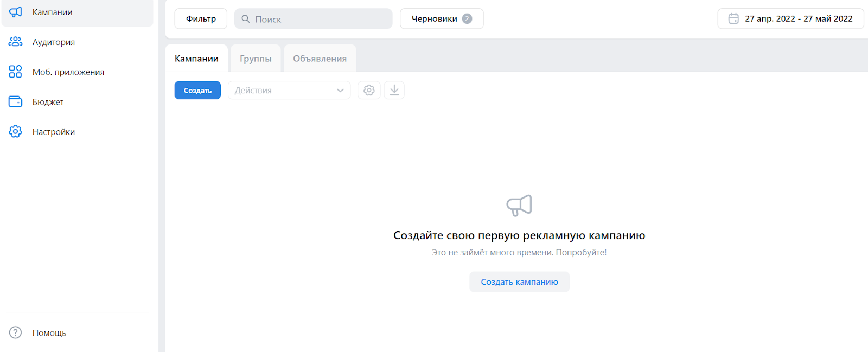868x352 pixels.
Task: Click the text Создайте свою первую рекламную кампанию
Action: click(x=519, y=235)
